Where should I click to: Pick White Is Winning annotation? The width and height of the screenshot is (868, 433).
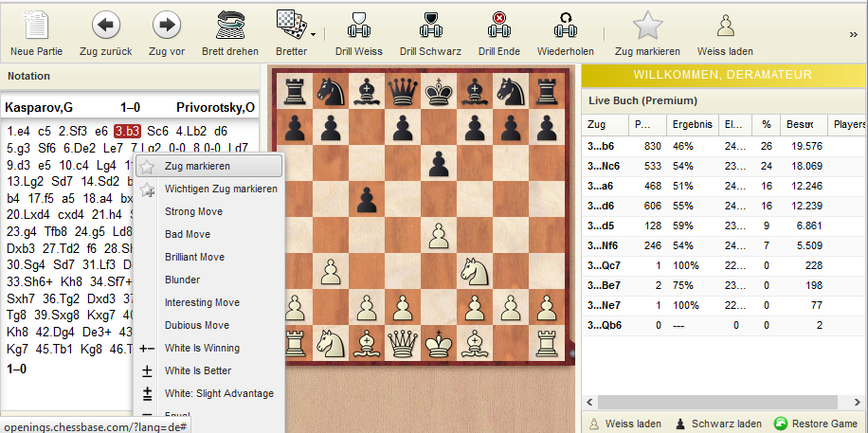[x=202, y=348]
